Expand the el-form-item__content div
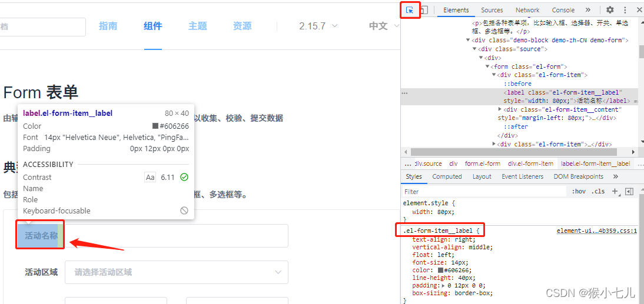The width and height of the screenshot is (644, 304). pos(500,109)
